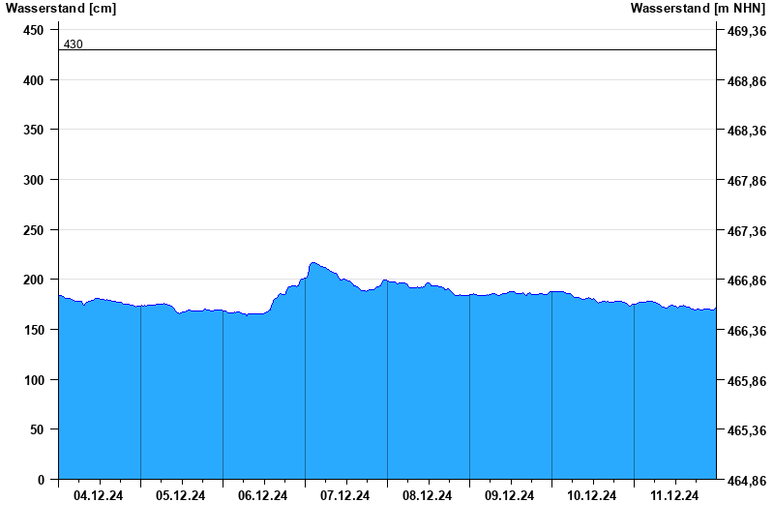Screen dimensions: 774x532
Task: Click the 0 tick on left axis
Action: tap(41, 480)
